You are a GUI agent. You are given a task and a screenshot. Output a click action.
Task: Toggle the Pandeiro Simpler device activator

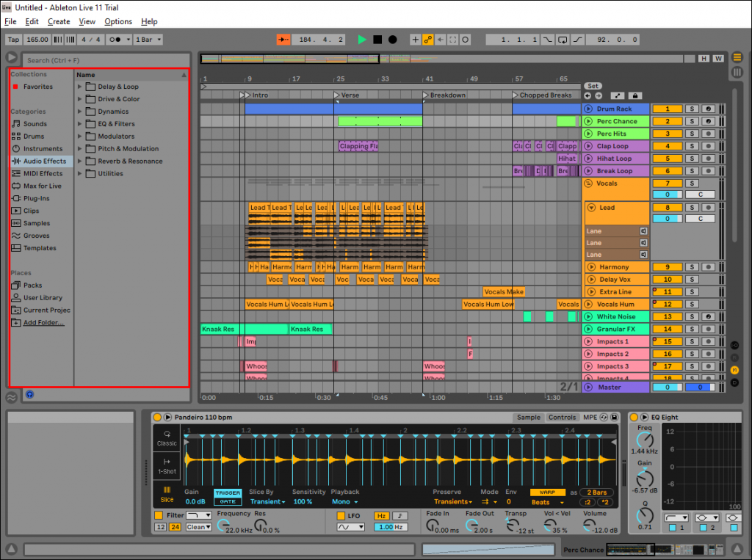(157, 417)
